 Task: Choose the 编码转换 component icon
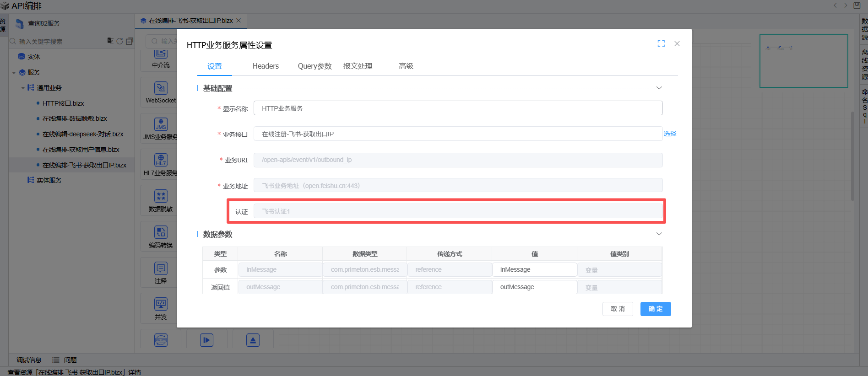point(161,232)
